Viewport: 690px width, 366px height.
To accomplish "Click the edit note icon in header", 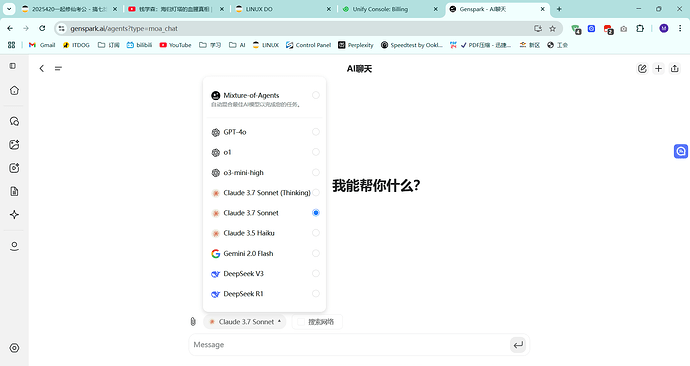I will (x=642, y=69).
